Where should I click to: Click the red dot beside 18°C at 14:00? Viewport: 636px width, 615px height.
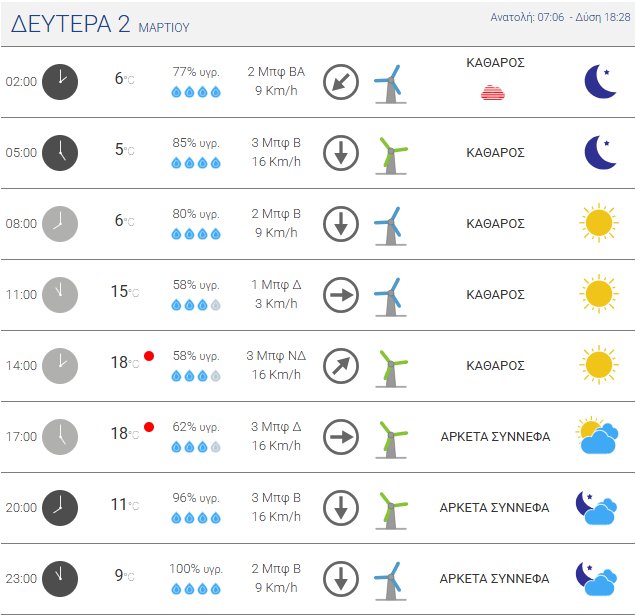pyautogui.click(x=149, y=356)
